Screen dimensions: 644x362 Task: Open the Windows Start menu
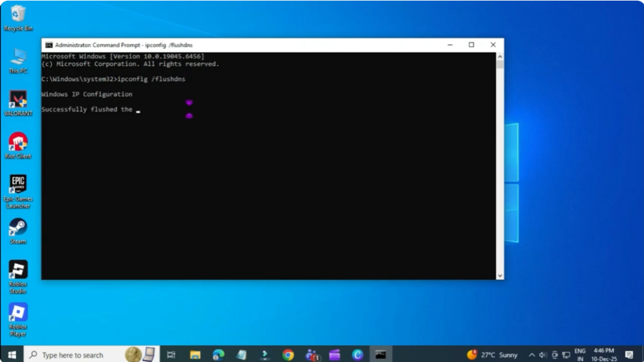coord(12,354)
